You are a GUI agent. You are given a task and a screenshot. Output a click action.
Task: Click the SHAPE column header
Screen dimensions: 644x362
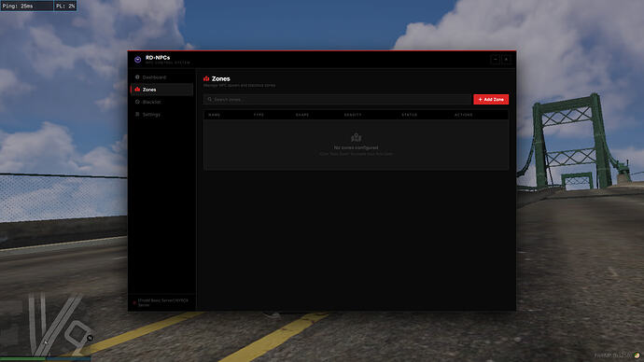pos(302,115)
